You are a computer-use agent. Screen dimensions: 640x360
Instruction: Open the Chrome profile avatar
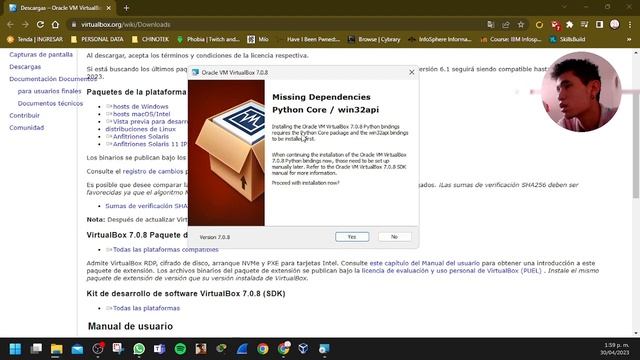(615, 24)
